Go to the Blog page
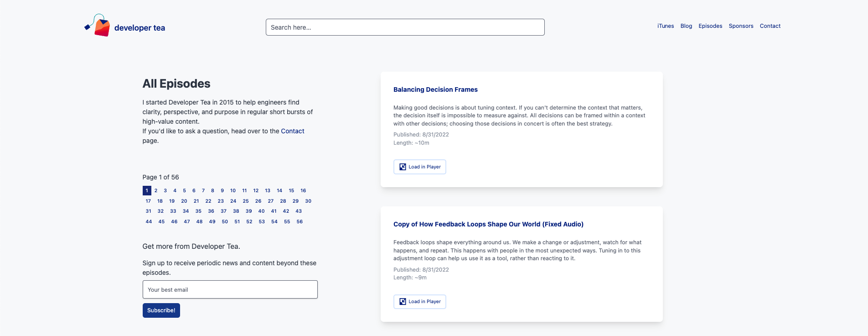The height and width of the screenshot is (336, 868). (x=686, y=26)
